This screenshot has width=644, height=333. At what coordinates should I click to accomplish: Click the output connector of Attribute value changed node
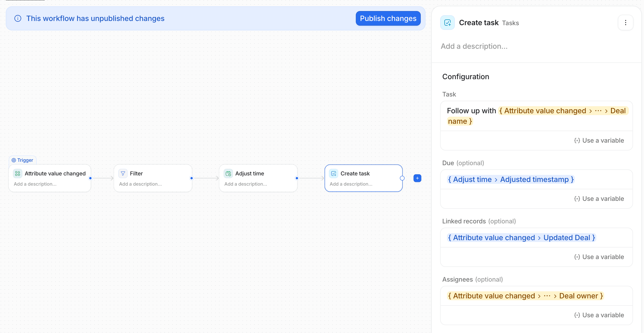pyautogui.click(x=90, y=178)
